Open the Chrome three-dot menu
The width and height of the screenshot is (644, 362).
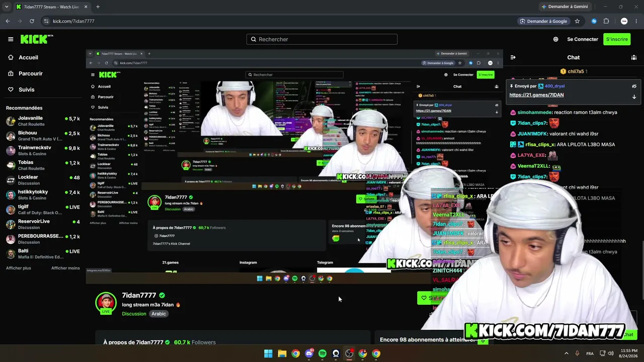coord(636,21)
